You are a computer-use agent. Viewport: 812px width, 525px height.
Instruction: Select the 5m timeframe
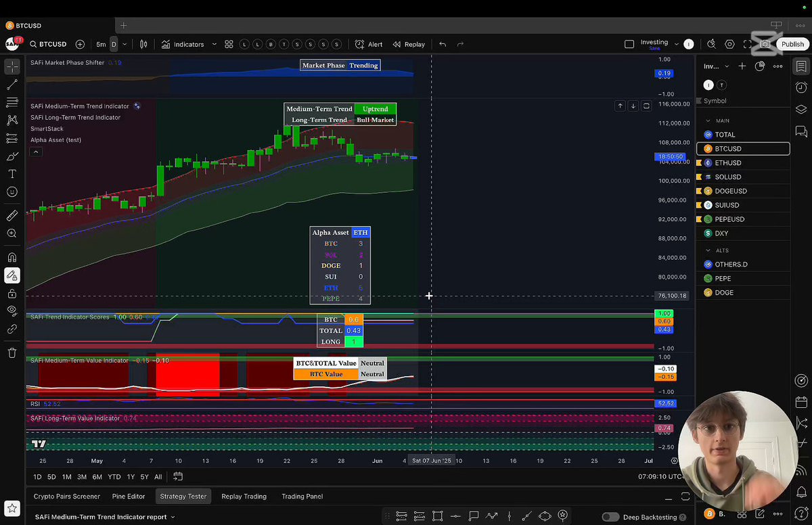101,44
